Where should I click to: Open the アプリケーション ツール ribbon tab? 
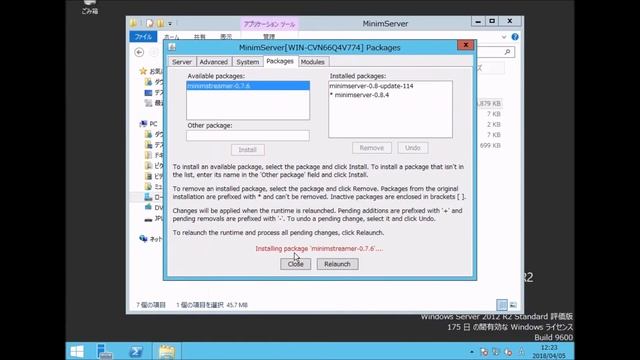point(269,24)
